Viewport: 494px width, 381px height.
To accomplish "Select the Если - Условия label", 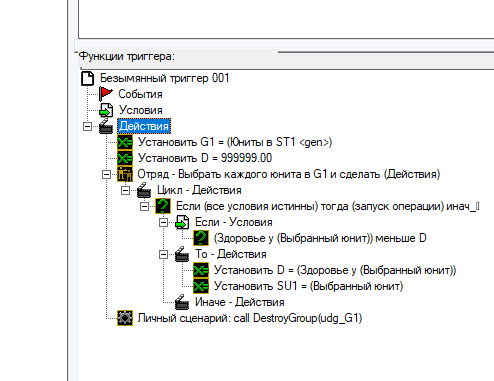I will pos(234,222).
